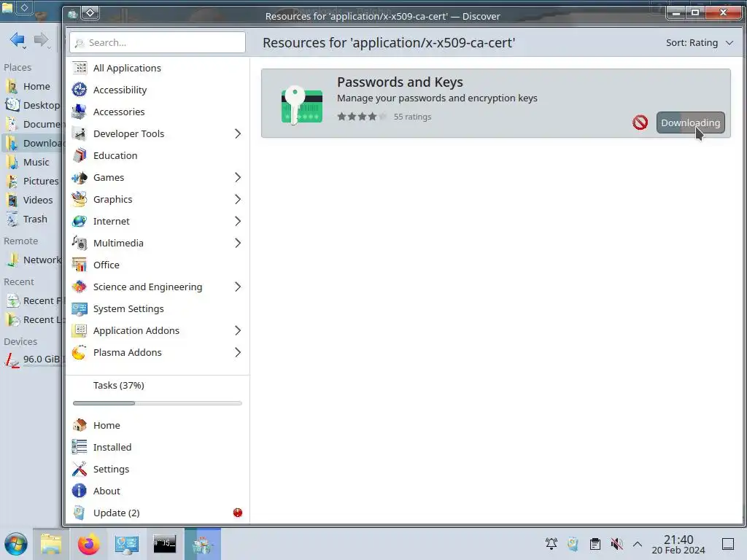Focus the Discover search field
This screenshot has height=560, width=747.
158,43
